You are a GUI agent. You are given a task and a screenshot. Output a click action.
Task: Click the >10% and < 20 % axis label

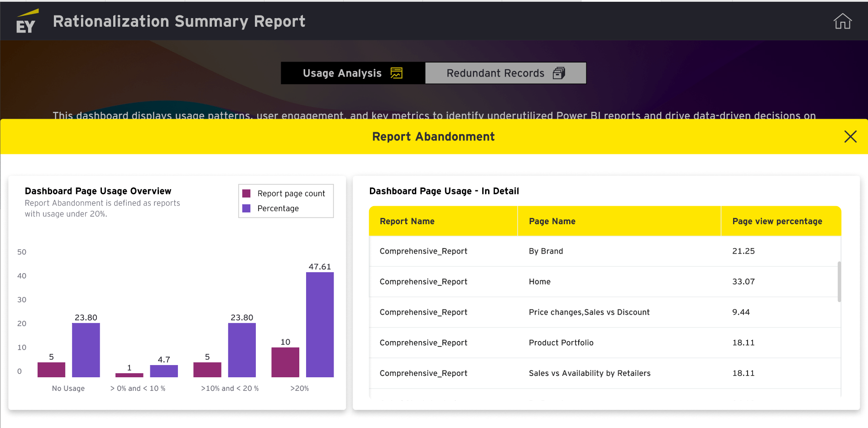[x=230, y=389]
